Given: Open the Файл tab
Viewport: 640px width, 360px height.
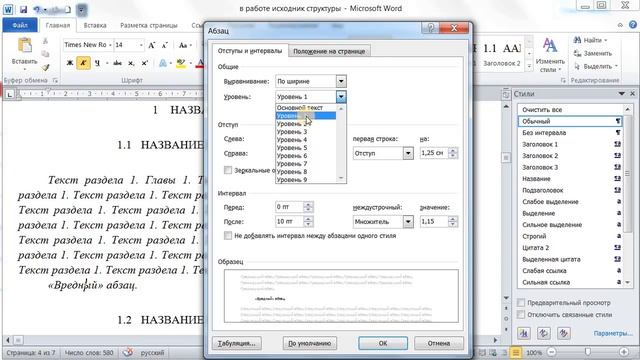Looking at the screenshot, I should [x=20, y=25].
